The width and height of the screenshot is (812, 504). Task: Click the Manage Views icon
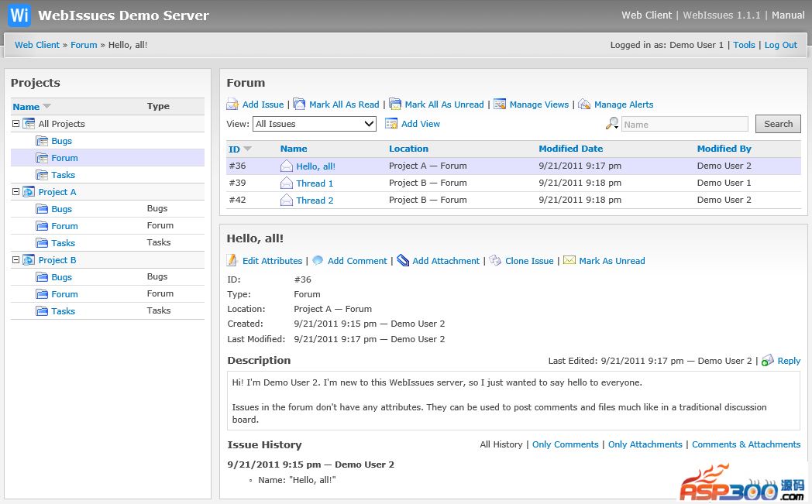click(500, 105)
